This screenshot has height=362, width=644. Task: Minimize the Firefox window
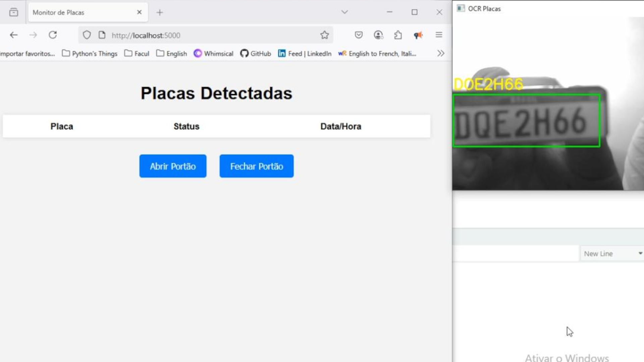pyautogui.click(x=389, y=12)
